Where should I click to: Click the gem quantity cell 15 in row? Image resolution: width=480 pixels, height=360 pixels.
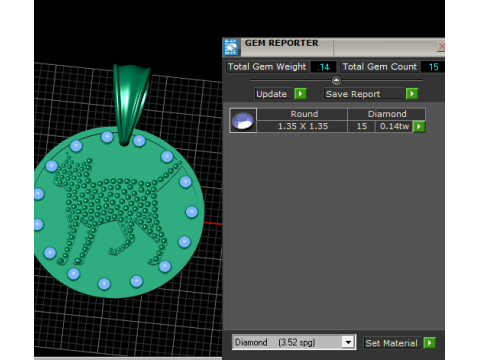[362, 126]
